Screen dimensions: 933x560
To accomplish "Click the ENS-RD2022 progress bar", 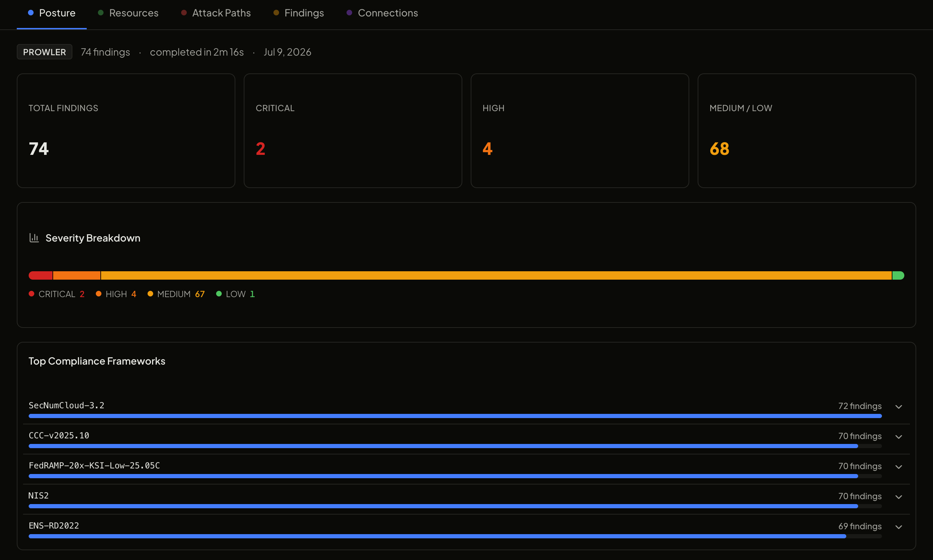I will pos(455,536).
